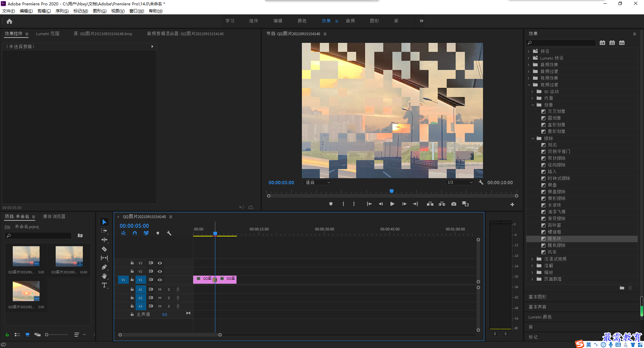The image size is (644, 348).
Task: Select the Pen tool in timeline toolbar
Action: tap(104, 267)
